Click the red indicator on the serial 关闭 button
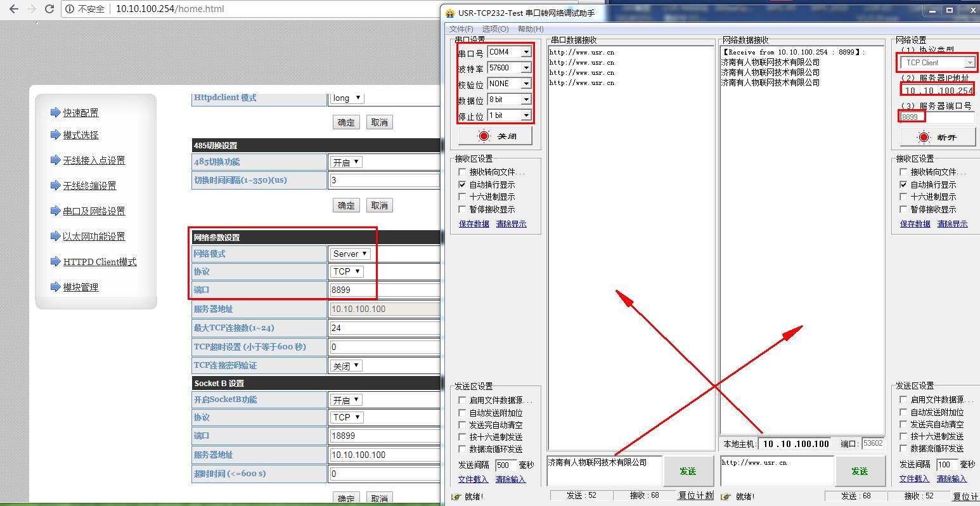Screen dimensions: 980x506 point(484,136)
